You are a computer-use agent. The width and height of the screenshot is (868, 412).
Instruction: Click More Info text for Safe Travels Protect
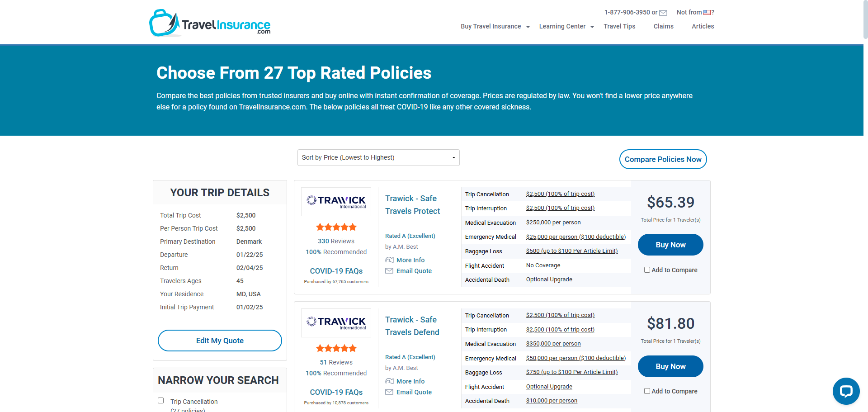pyautogui.click(x=410, y=260)
